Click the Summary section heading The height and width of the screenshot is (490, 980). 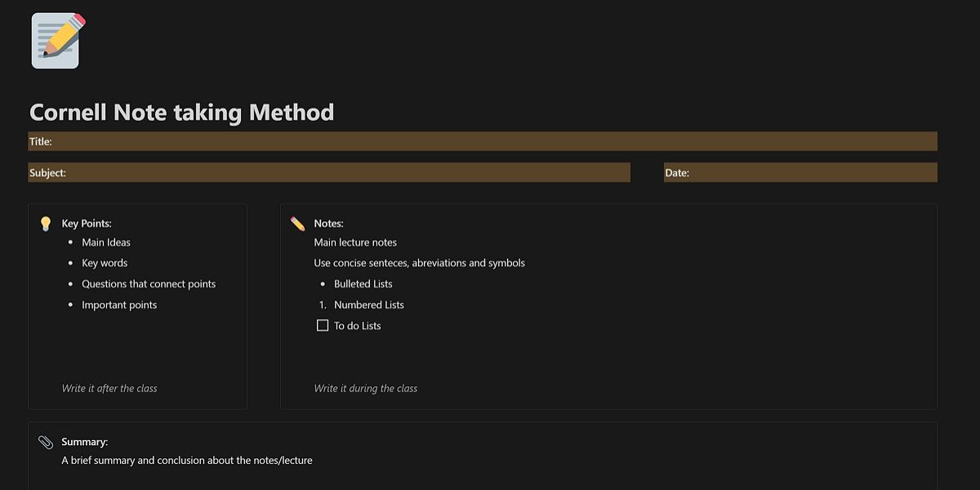click(x=84, y=441)
